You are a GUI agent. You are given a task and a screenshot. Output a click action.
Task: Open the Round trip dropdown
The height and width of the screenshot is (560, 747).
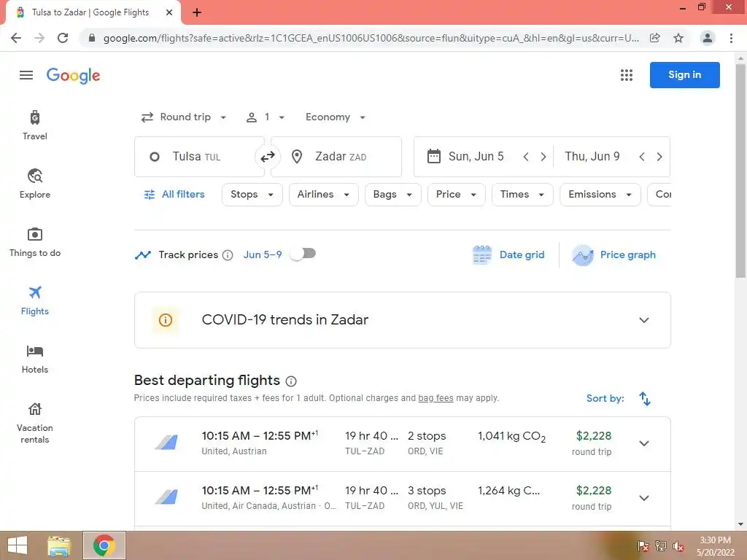click(x=184, y=117)
